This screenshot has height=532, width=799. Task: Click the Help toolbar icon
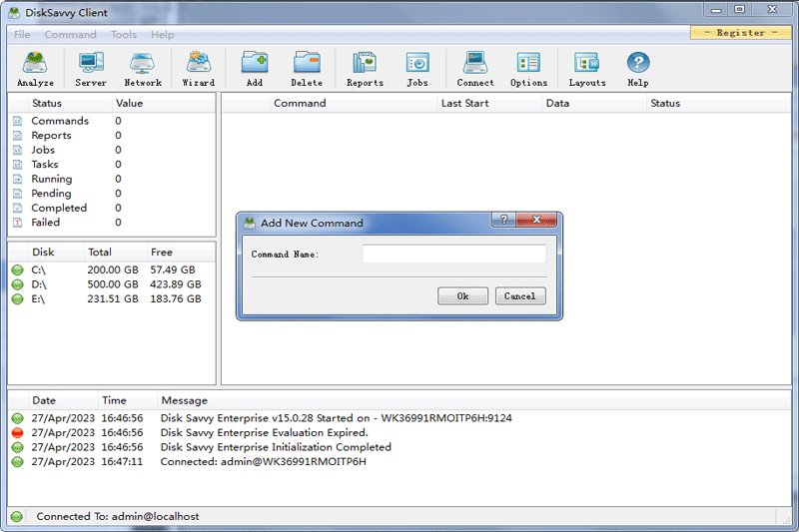pos(638,69)
